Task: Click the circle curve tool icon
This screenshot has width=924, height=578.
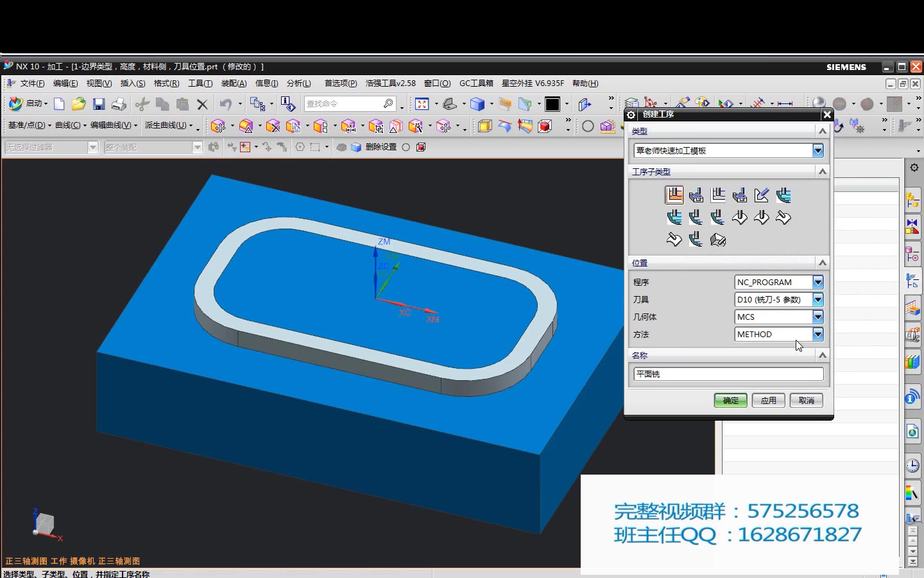Action: click(x=588, y=126)
